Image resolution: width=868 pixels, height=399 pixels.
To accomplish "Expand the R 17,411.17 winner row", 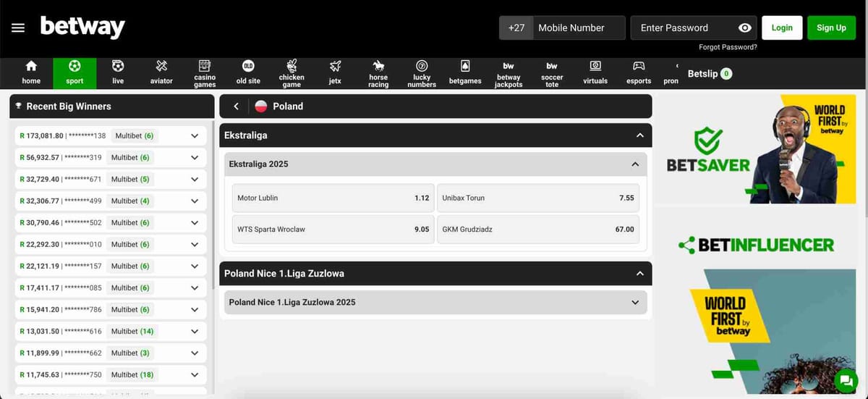I will (195, 287).
